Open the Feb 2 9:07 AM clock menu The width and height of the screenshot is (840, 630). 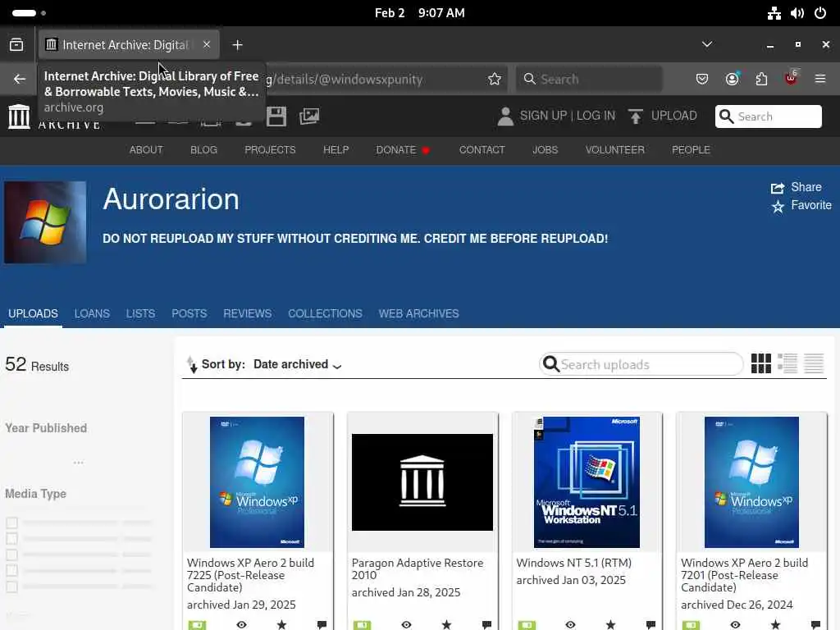(x=419, y=13)
